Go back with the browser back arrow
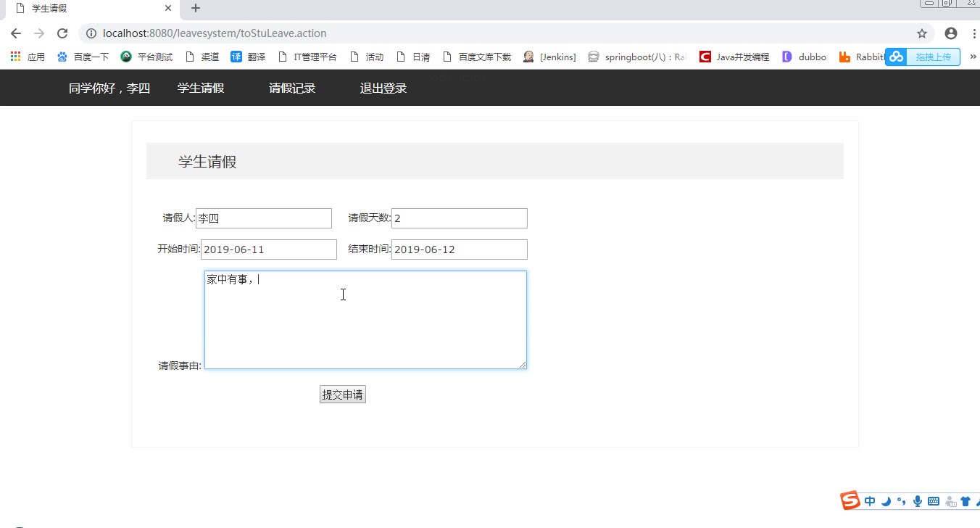The height and width of the screenshot is (528, 980). pos(16,33)
